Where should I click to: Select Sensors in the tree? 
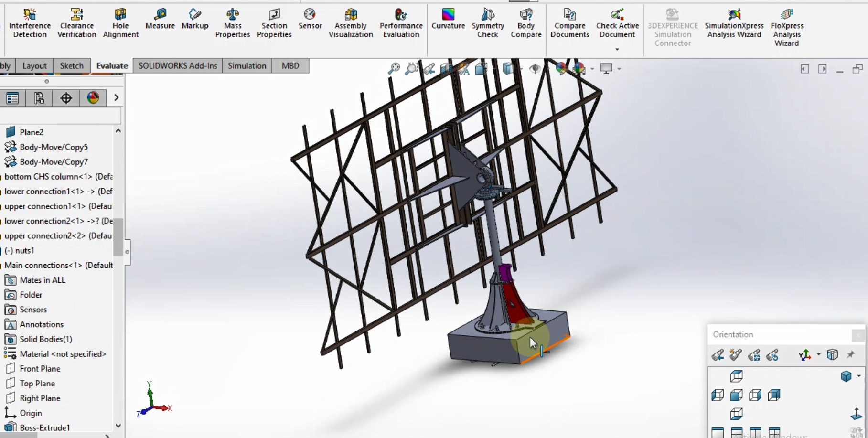point(33,310)
